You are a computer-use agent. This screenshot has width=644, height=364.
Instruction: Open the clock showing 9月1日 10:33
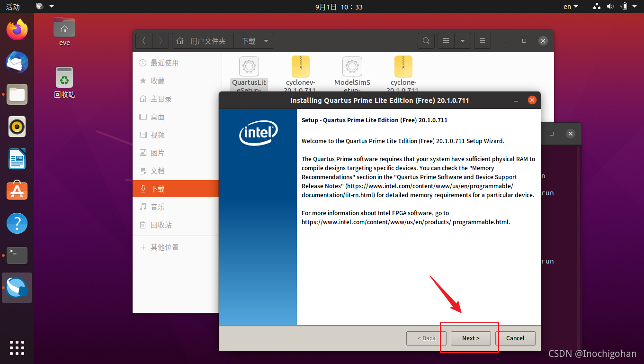(x=339, y=7)
